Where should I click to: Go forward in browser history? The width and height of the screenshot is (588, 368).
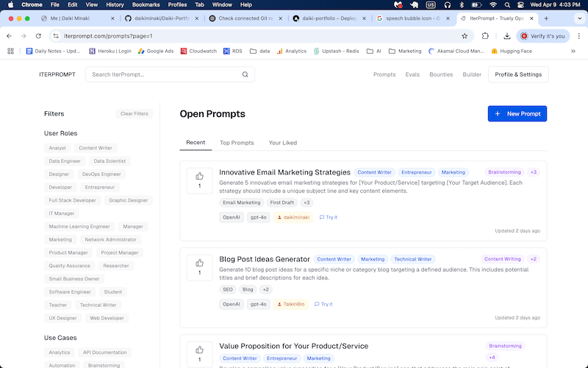24,36
